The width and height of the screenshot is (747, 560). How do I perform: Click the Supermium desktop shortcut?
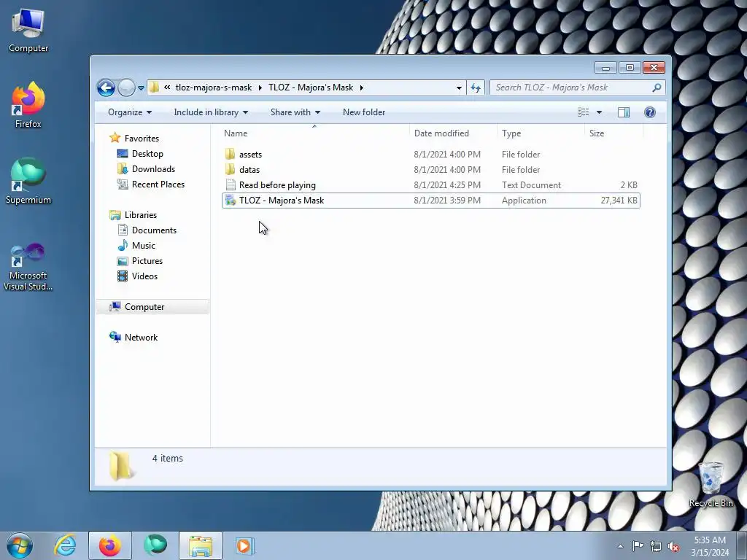point(28,181)
